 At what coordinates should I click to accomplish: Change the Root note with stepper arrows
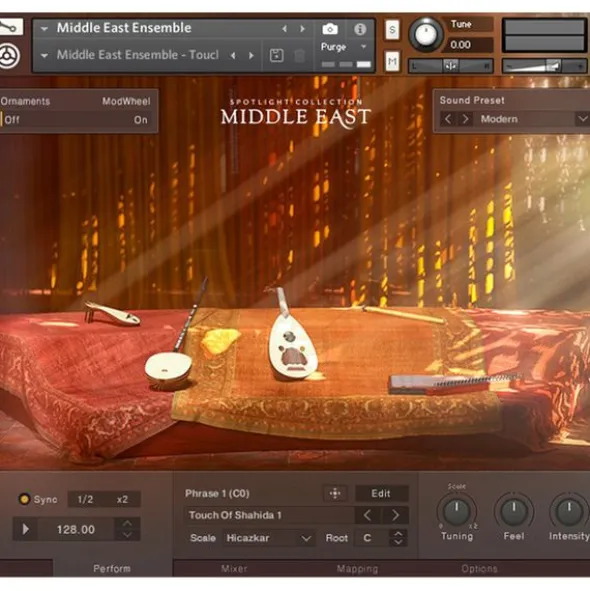point(398,538)
